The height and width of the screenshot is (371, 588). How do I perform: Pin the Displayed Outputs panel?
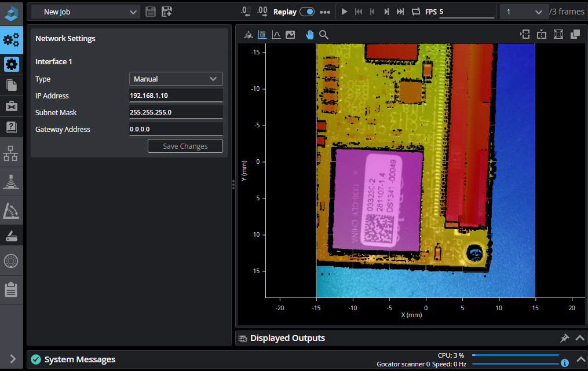pyautogui.click(x=565, y=338)
